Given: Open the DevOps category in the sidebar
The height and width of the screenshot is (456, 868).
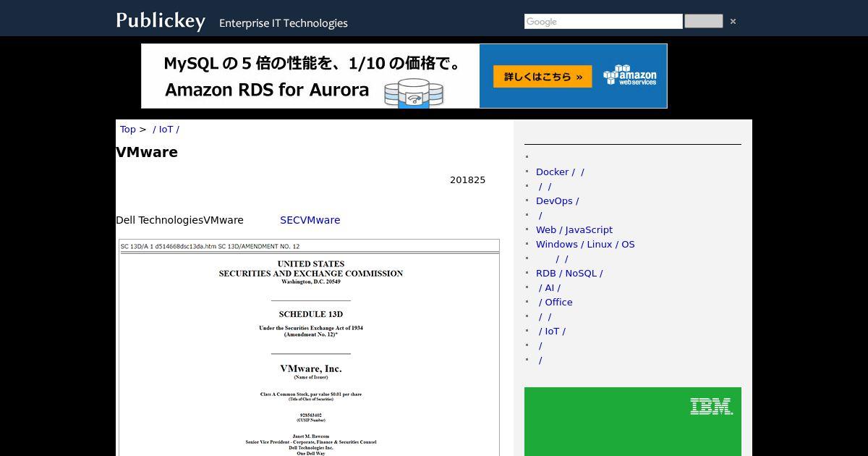Looking at the screenshot, I should (557, 200).
